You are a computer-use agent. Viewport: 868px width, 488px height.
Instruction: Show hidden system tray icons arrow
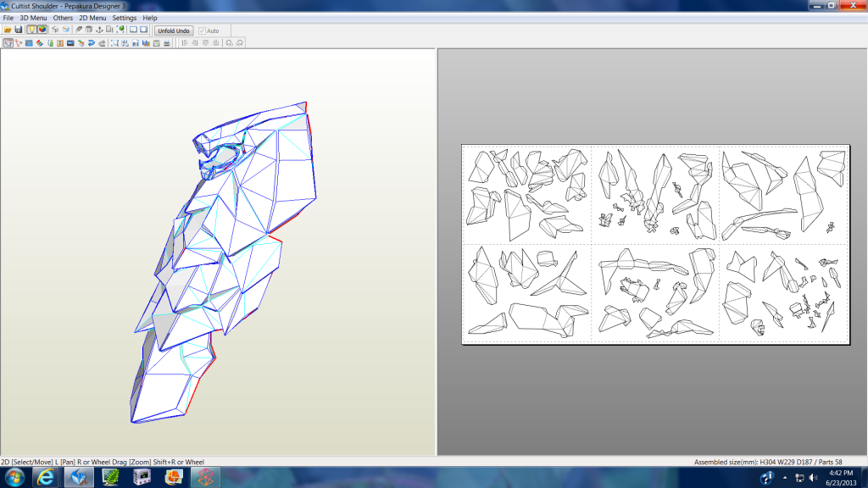coord(785,478)
